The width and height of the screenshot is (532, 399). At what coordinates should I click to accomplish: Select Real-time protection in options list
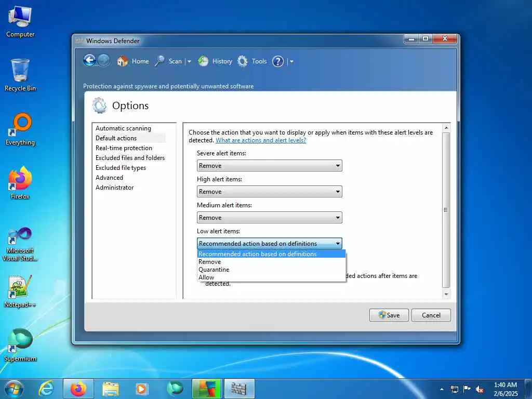124,148
